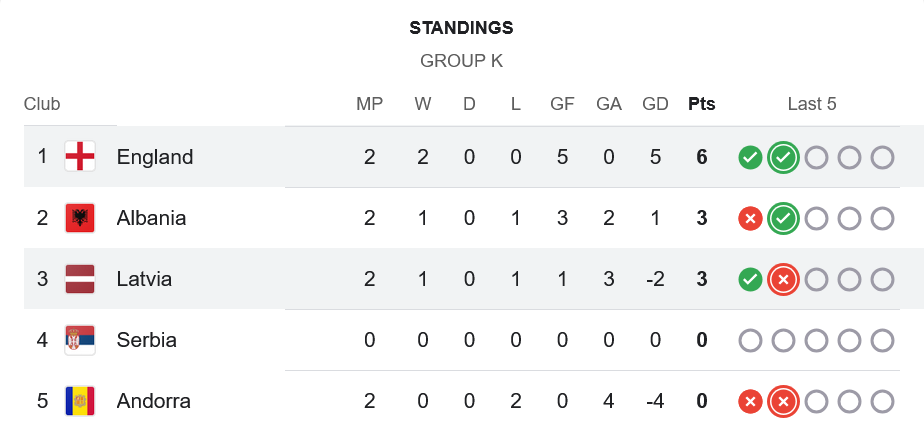The image size is (924, 448).
Task: Click the England flag icon
Action: point(80,157)
